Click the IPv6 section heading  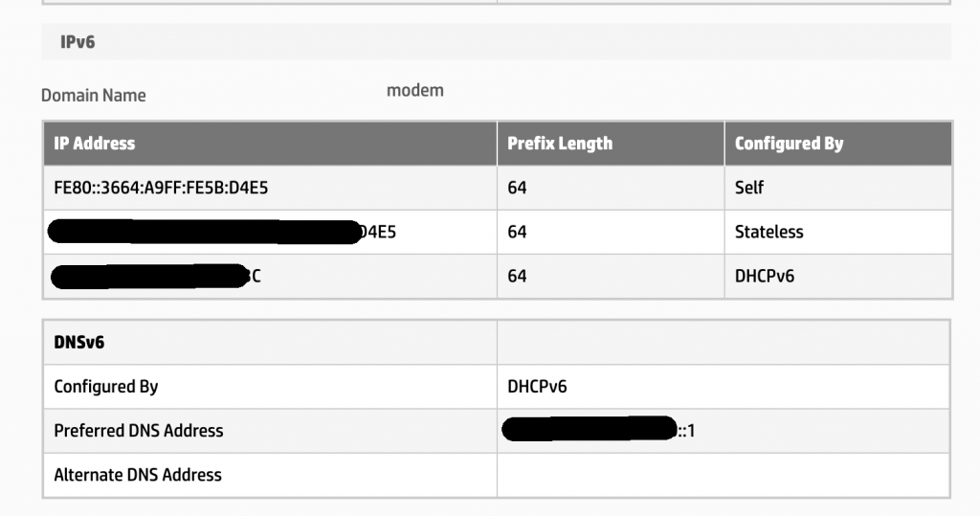pyautogui.click(x=78, y=42)
